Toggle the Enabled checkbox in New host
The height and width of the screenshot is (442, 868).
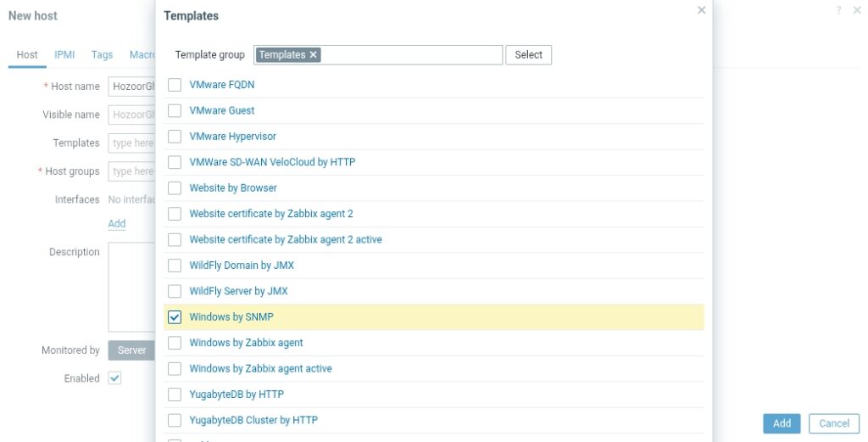114,378
